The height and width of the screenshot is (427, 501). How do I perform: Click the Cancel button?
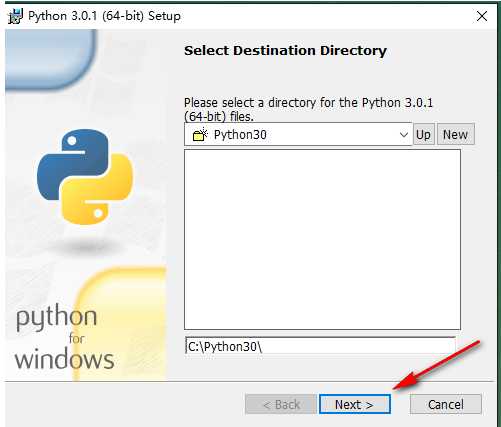[445, 404]
